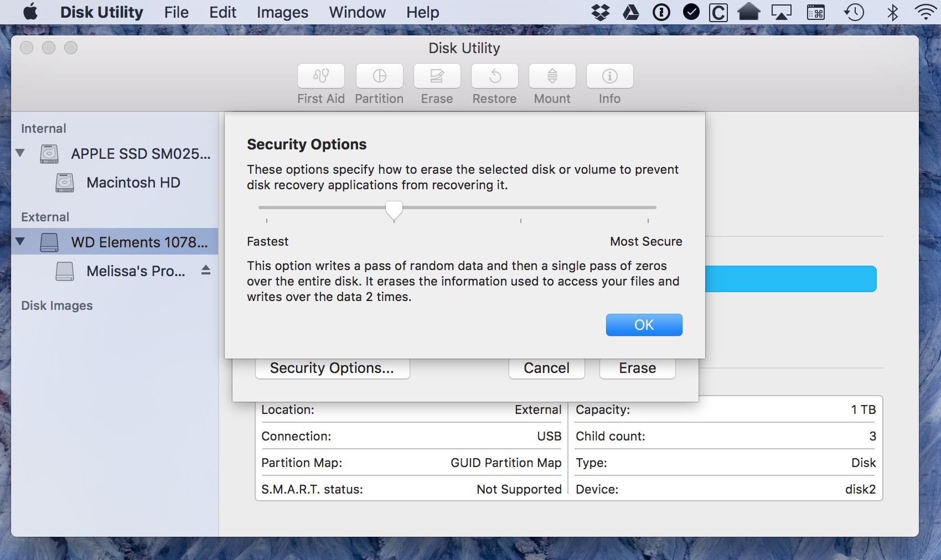Image resolution: width=941 pixels, height=560 pixels.
Task: Collapse the WD Elements disclosure triangle
Action: click(20, 241)
